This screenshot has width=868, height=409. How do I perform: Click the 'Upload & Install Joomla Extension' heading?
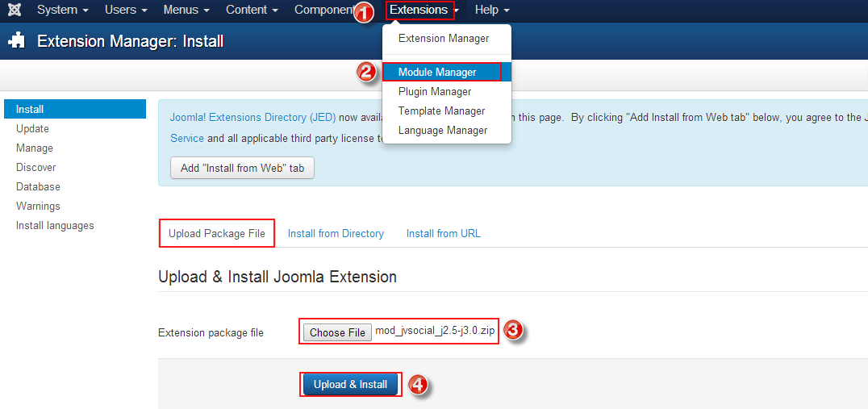278,277
